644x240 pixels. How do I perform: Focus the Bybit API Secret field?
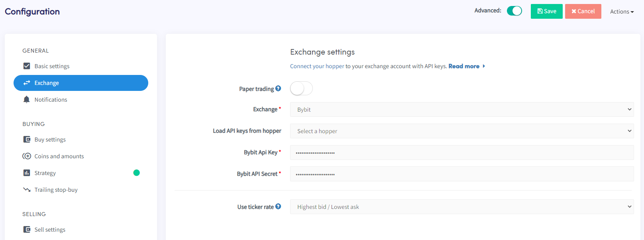pos(462,174)
